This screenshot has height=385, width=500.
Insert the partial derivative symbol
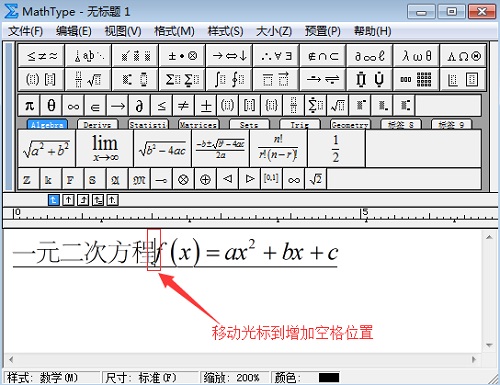[x=139, y=106]
